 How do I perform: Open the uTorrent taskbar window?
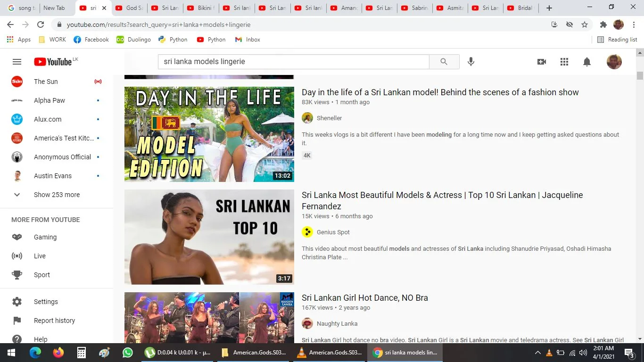tap(178, 353)
